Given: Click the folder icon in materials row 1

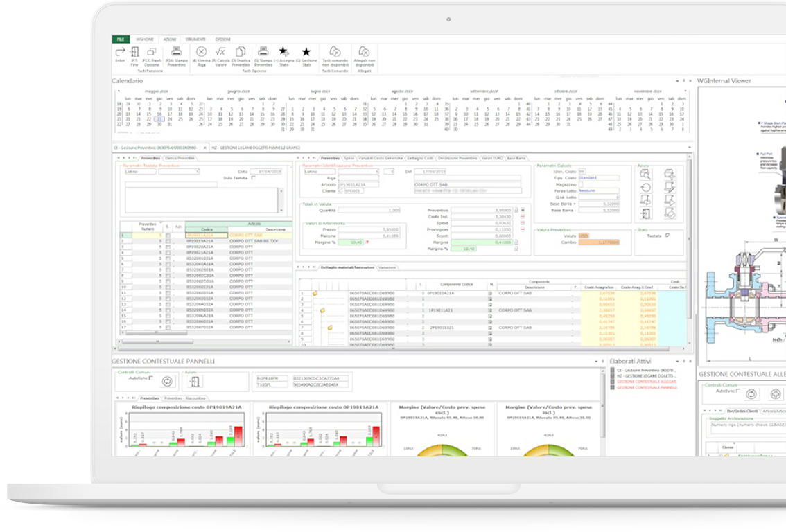Looking at the screenshot, I should 315,294.
